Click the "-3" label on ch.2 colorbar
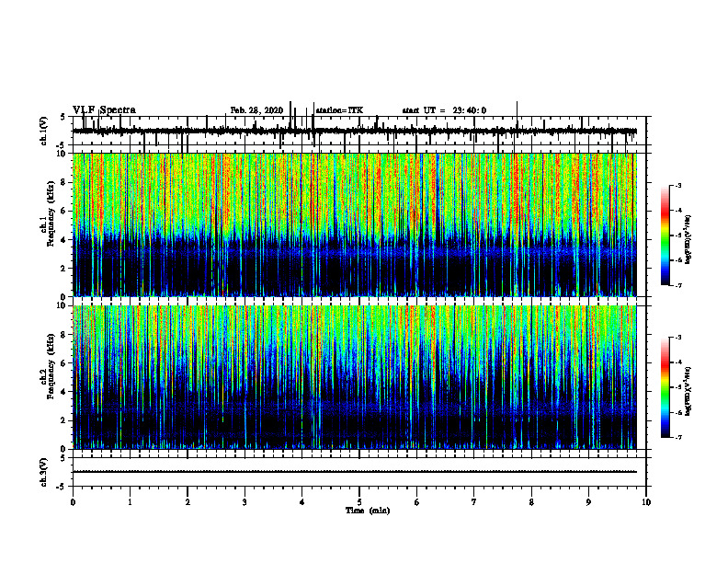 click(678, 338)
